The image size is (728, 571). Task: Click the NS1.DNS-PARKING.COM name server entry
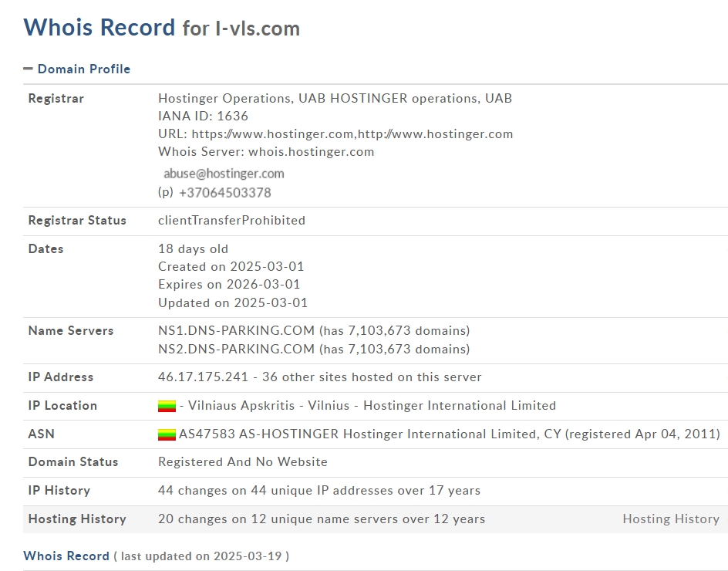[314, 331]
